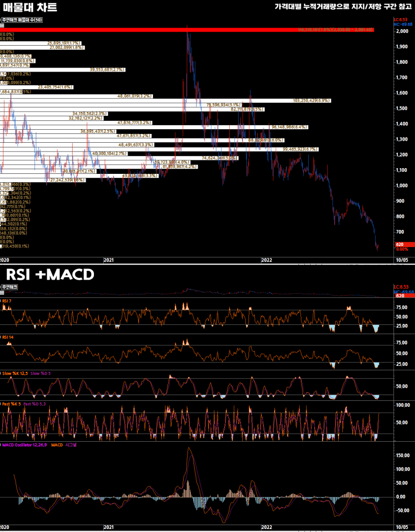Click the Fast %D 5,3 indicator label

point(36,404)
